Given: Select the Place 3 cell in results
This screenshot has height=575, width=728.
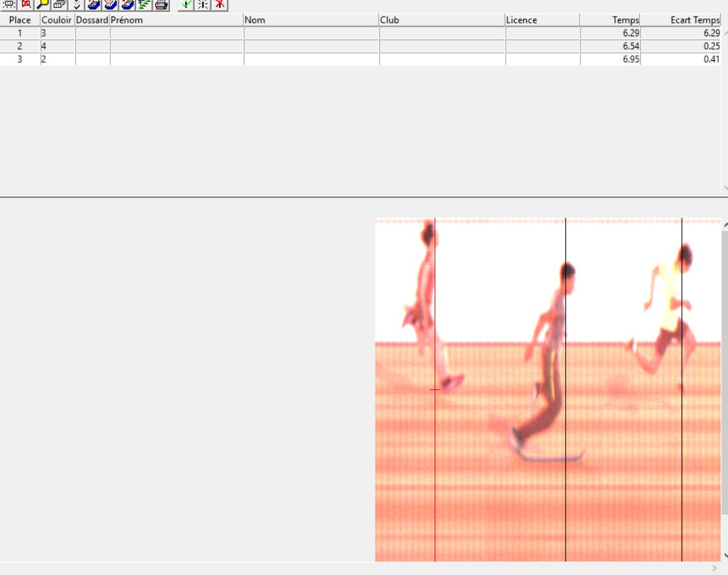Looking at the screenshot, I should tap(20, 59).
